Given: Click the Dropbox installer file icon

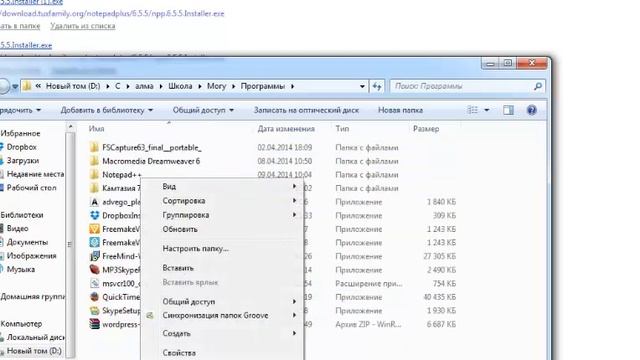Looking at the screenshot, I should (94, 216).
